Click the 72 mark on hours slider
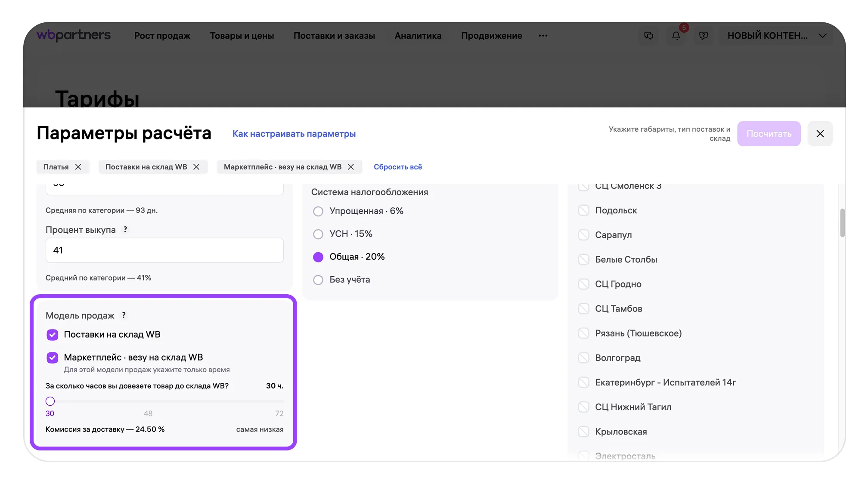This screenshot has height=484, width=868. [x=279, y=413]
